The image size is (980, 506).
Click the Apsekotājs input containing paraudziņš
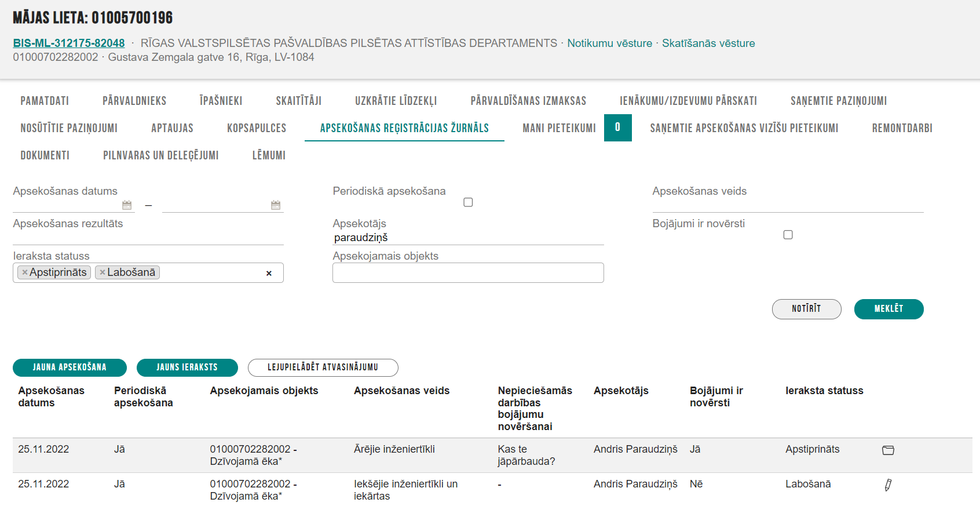point(468,238)
